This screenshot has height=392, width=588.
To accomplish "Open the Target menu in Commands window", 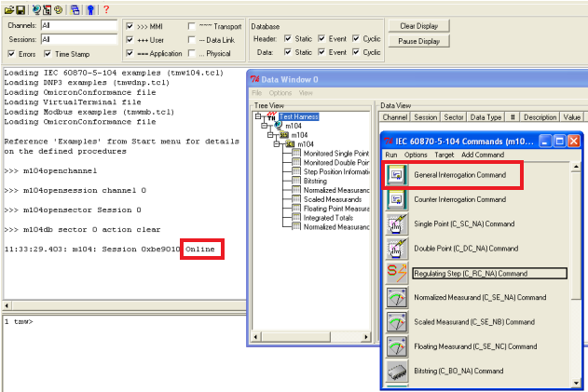I will click(444, 154).
